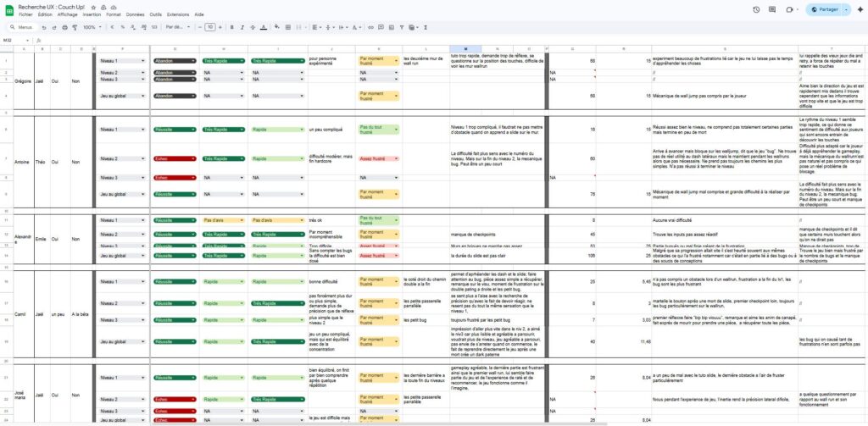Toggle italic formatting

click(x=242, y=27)
